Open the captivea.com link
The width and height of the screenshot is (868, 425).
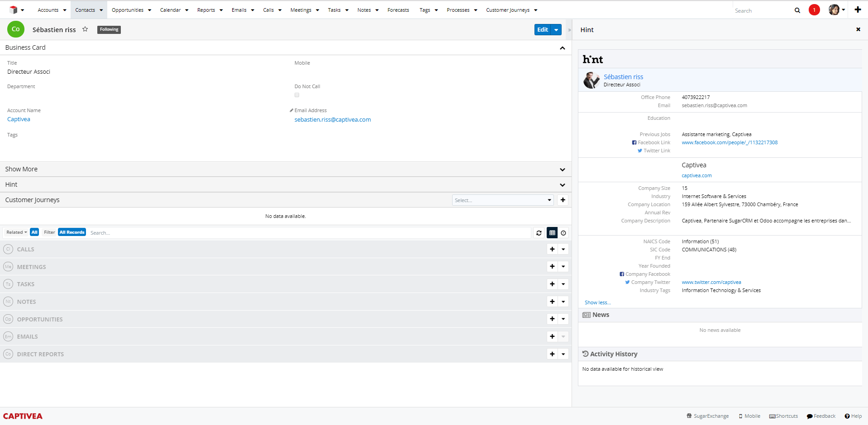click(x=696, y=175)
